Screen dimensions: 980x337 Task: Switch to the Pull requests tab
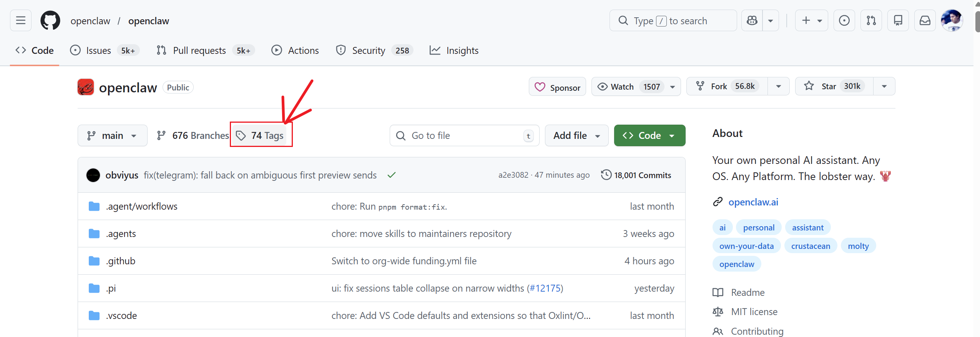pos(206,50)
